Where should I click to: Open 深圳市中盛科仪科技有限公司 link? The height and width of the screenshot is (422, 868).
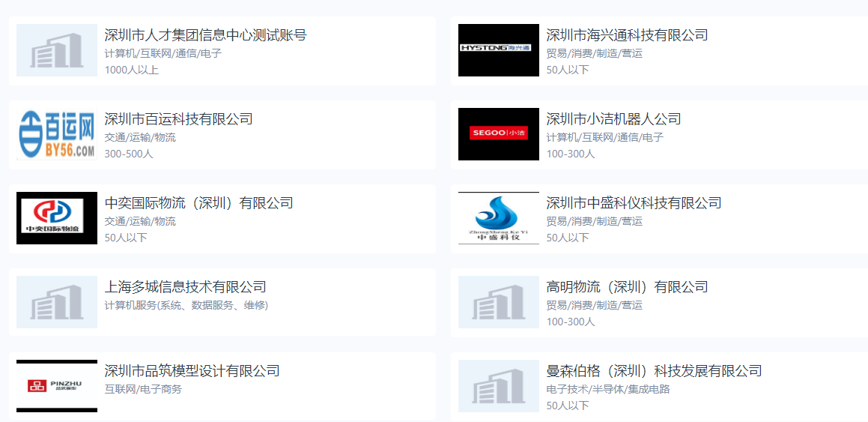click(x=634, y=203)
